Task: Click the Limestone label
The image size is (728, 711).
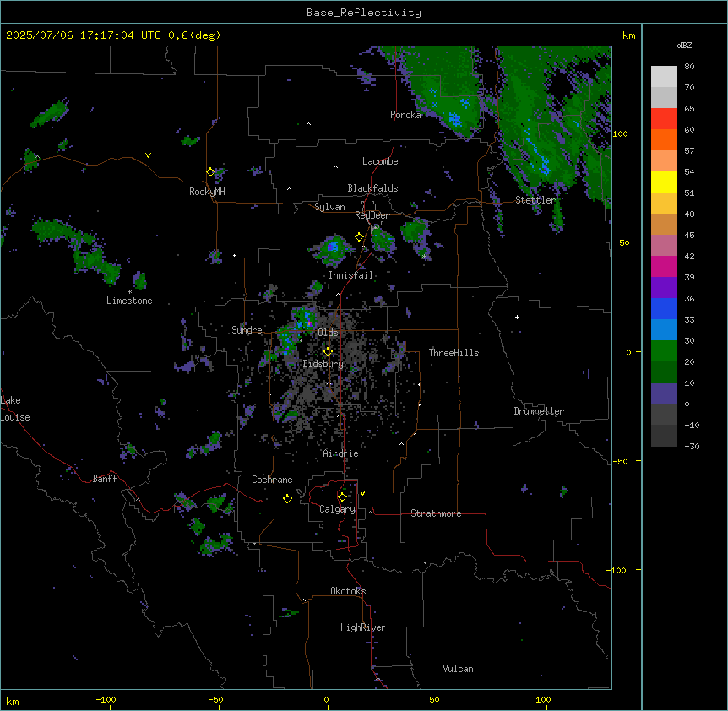Action: [x=129, y=301]
